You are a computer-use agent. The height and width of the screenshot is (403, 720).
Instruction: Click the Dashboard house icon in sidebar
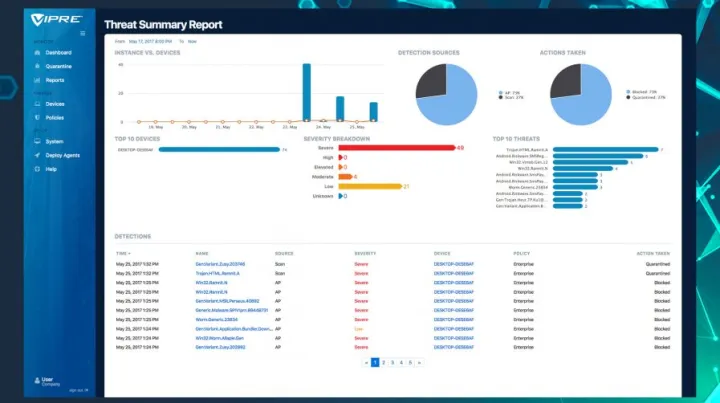pos(35,51)
